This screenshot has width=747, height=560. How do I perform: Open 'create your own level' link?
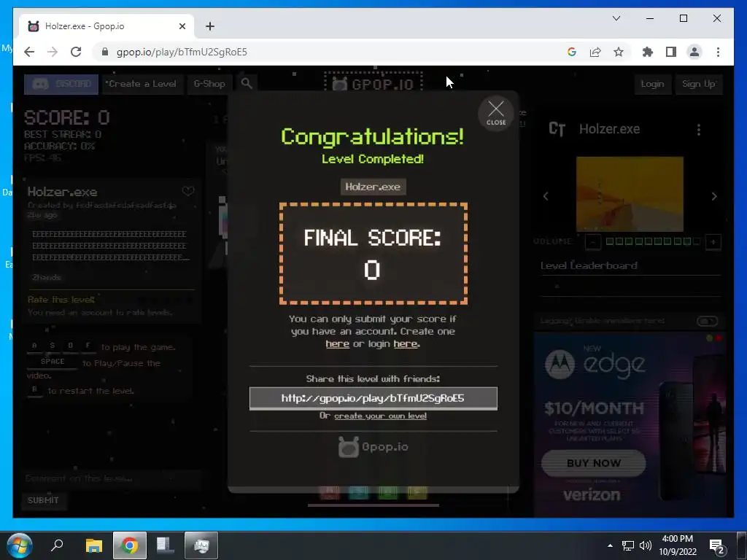point(380,416)
